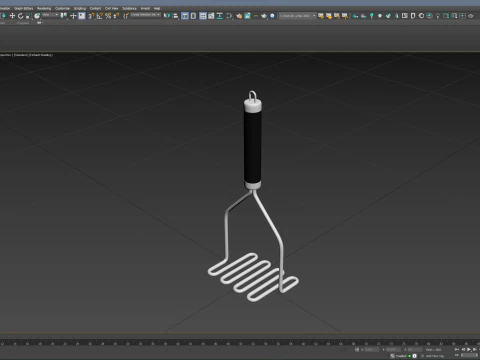Toggle the Angle Snap button
The height and width of the screenshot is (360, 480).
click(100, 16)
